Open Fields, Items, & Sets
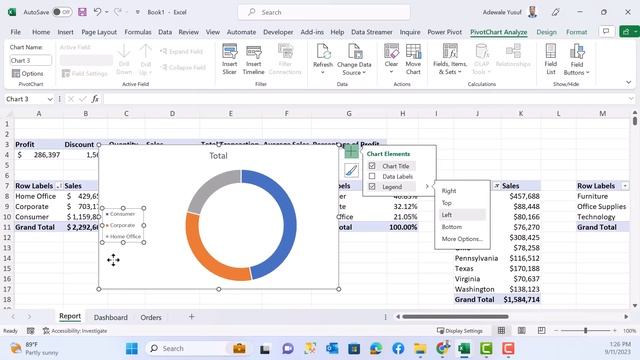640x360 pixels. 450,60
